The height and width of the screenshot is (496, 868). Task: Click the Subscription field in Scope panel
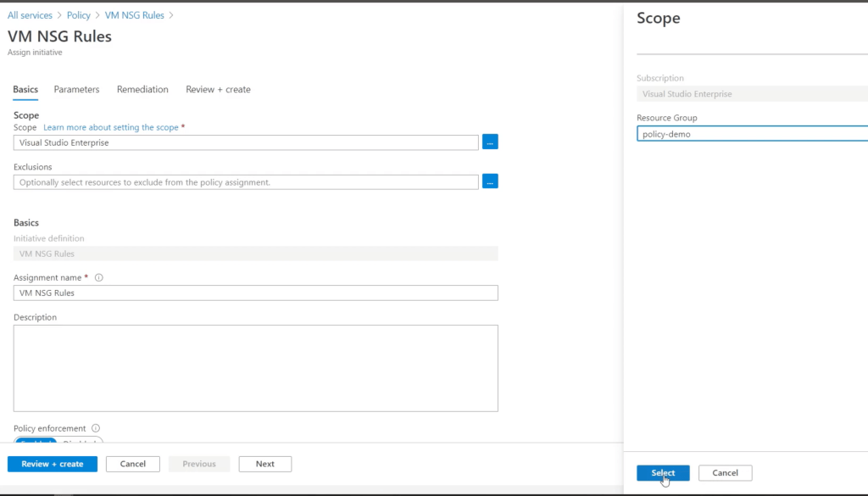pos(751,94)
